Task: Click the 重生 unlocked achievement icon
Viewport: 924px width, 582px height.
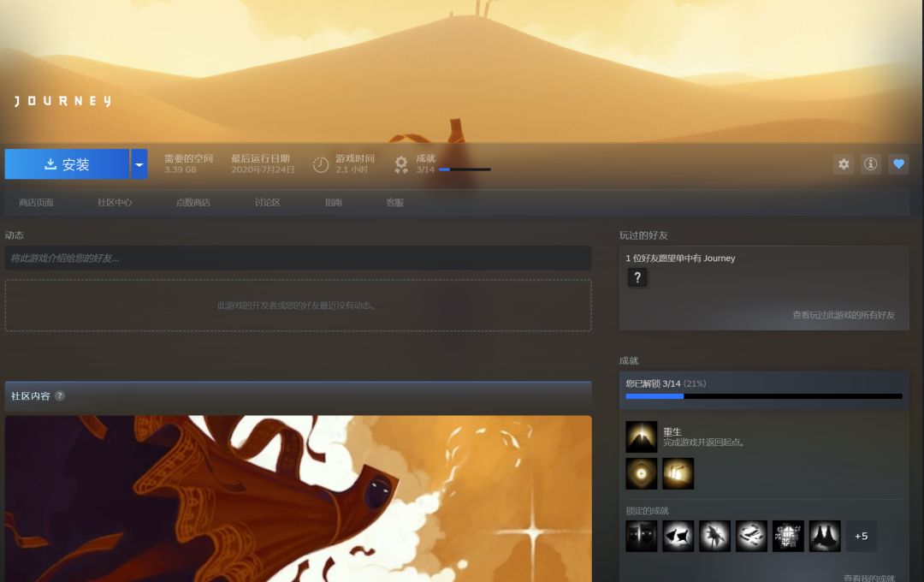Action: [x=642, y=436]
